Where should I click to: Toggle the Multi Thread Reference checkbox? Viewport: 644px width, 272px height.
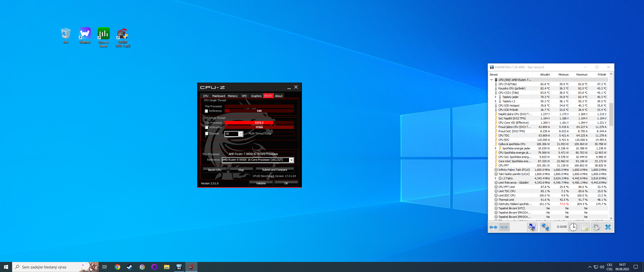pyautogui.click(x=207, y=127)
